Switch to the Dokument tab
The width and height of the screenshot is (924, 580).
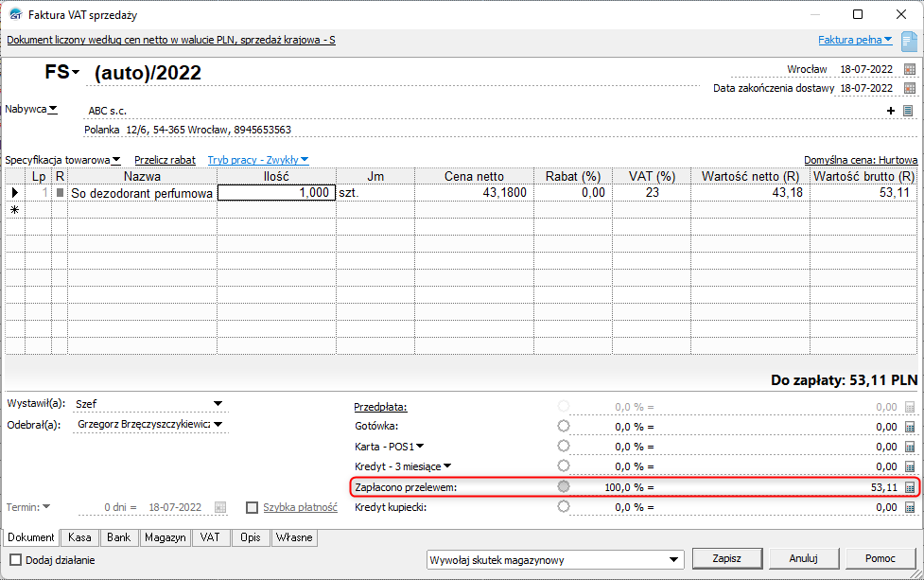(x=30, y=537)
